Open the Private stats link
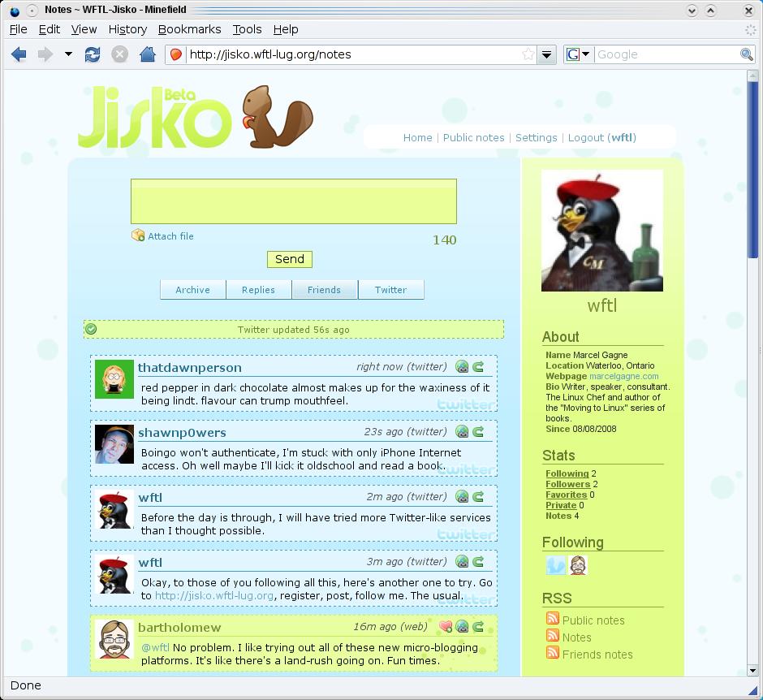 coord(561,505)
